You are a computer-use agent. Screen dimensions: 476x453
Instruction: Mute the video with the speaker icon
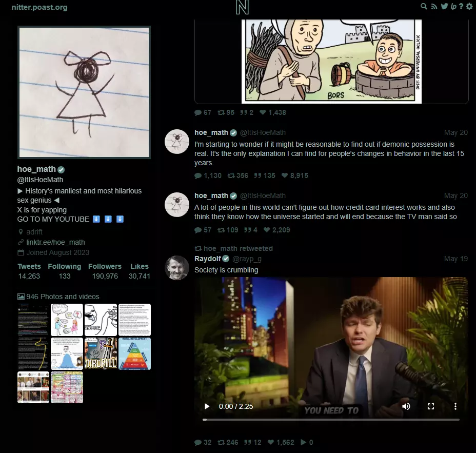tap(406, 406)
